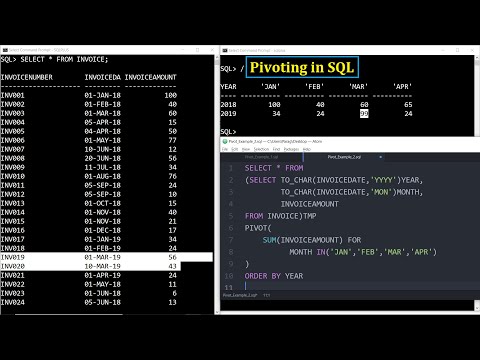The image size is (480, 360).
Task: Click the INV010 invoice number
Action: tap(13, 176)
